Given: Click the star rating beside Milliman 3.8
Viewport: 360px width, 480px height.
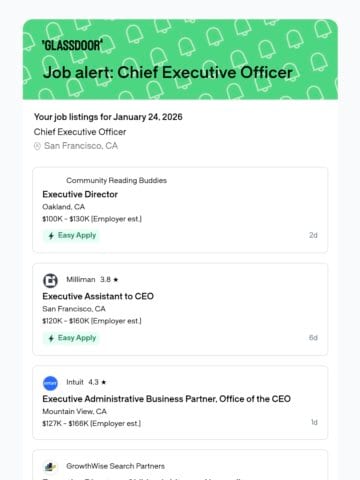Looking at the screenshot, I should coord(116,280).
